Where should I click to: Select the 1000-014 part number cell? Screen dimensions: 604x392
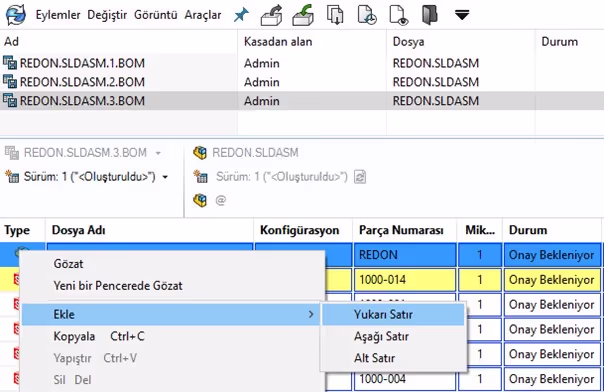pyautogui.click(x=405, y=280)
